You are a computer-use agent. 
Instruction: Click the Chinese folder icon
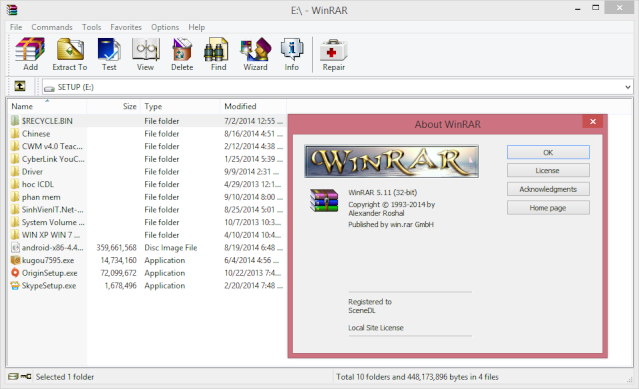(15, 133)
